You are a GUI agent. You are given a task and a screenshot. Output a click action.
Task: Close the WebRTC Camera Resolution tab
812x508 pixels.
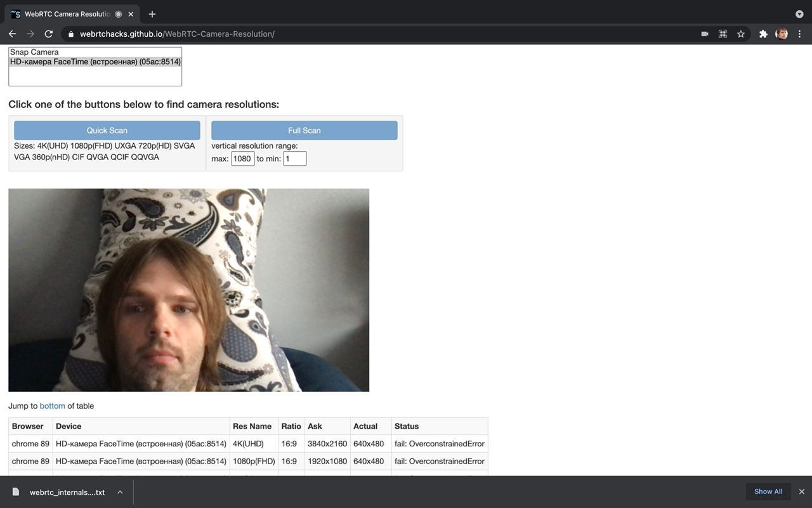pyautogui.click(x=131, y=14)
